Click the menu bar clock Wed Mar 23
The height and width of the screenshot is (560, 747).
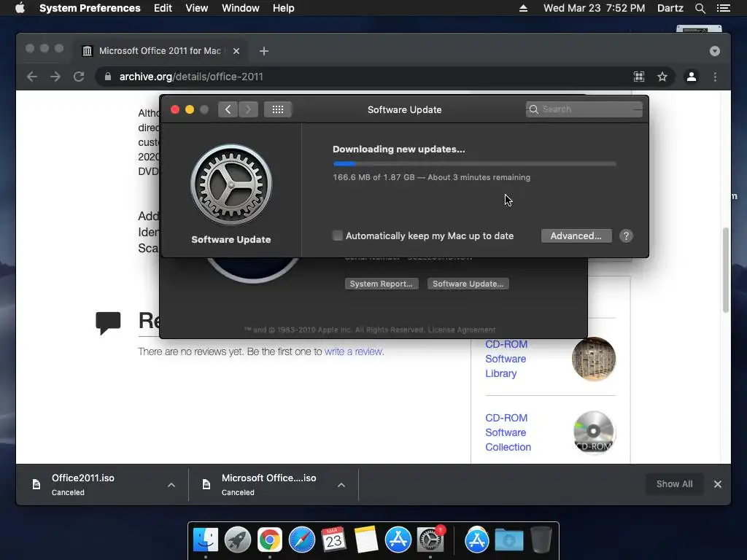(x=594, y=8)
